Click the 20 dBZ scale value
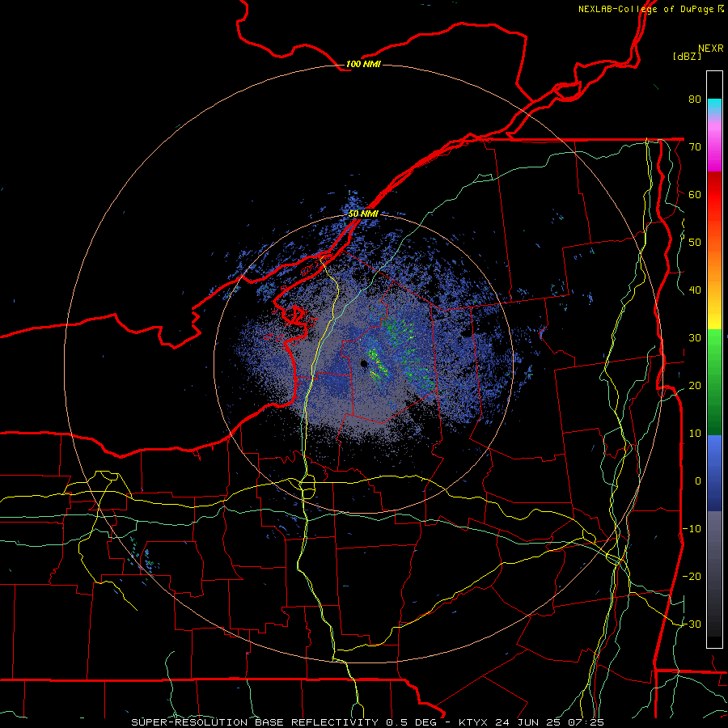 695,385
